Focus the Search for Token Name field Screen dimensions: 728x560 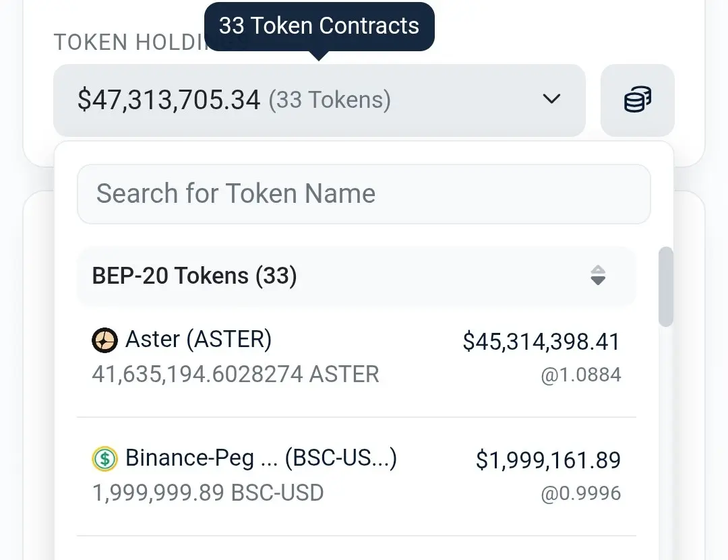click(363, 194)
